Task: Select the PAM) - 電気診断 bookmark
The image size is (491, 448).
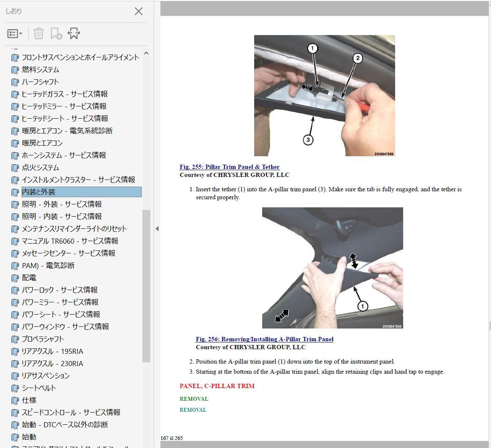Action: tap(48, 265)
